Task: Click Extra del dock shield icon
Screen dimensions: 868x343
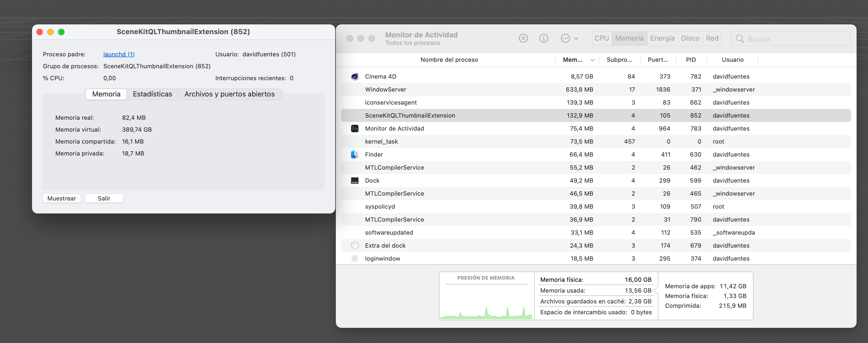Action: point(355,245)
